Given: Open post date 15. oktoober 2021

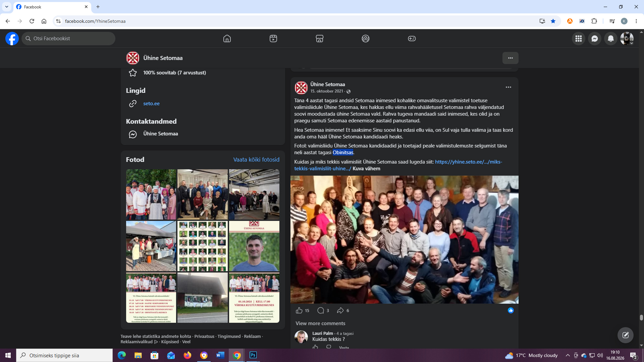Looking at the screenshot, I should pos(327,91).
